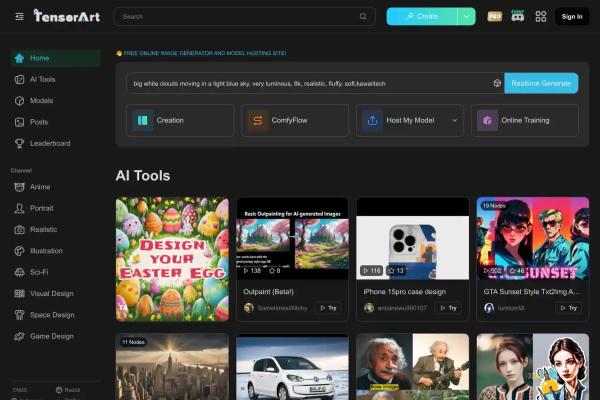Open the Einstein images thumbnail

[x=412, y=367]
